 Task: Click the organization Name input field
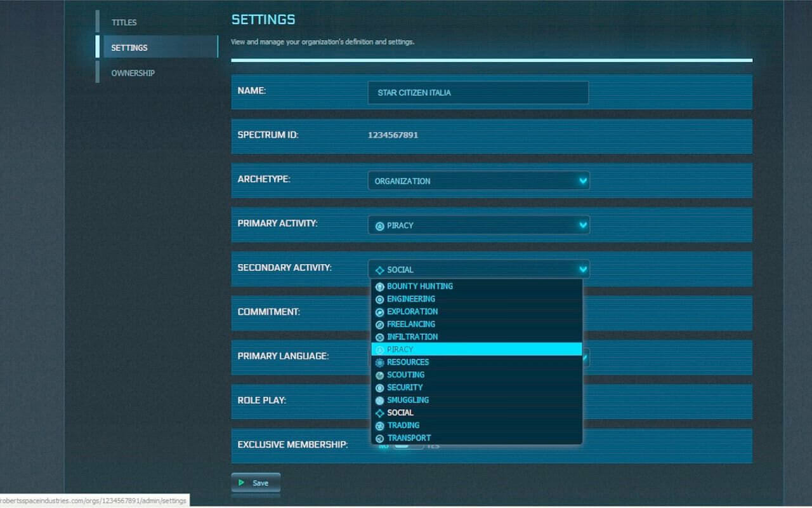pos(478,93)
